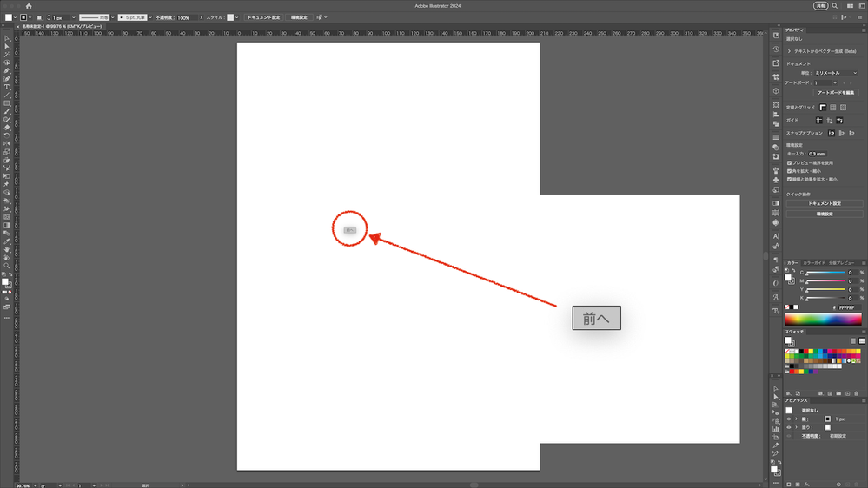Select the アピアランス panel tab
The width and height of the screenshot is (868, 488).
[796, 400]
